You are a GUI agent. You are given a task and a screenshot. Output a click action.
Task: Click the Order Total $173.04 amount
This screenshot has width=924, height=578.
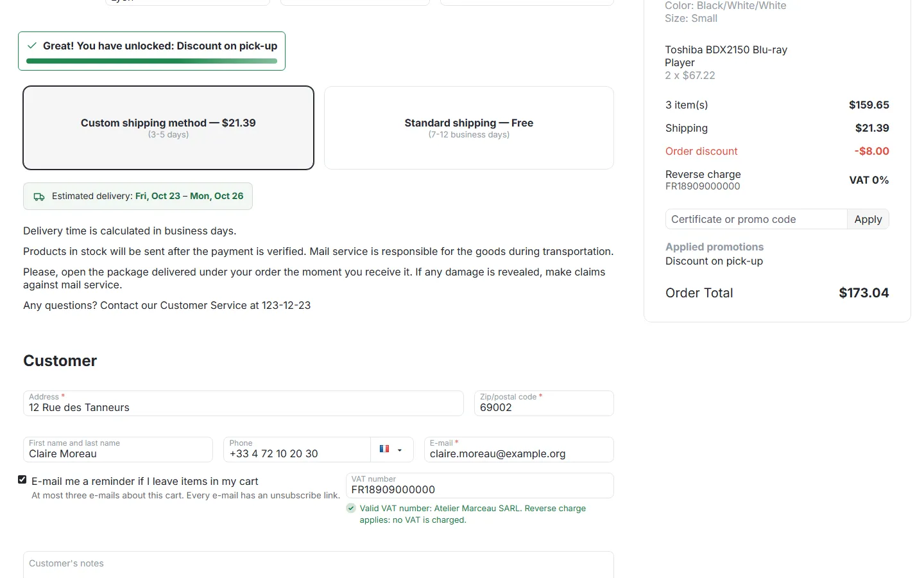(864, 293)
